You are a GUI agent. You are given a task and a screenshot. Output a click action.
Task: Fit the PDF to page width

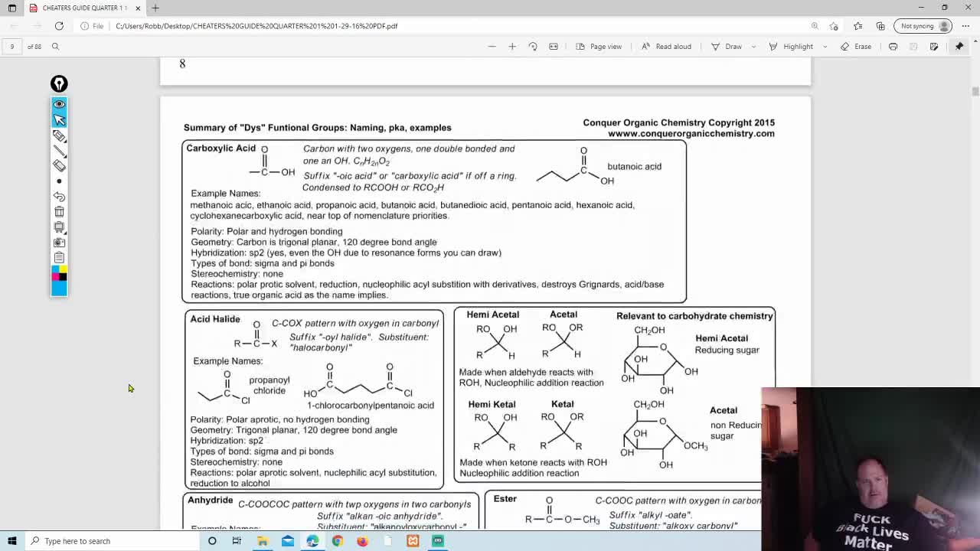coord(554,47)
